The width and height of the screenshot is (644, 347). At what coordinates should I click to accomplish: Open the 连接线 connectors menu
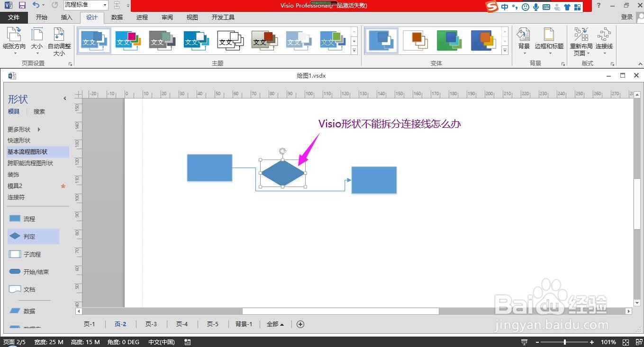tap(604, 40)
